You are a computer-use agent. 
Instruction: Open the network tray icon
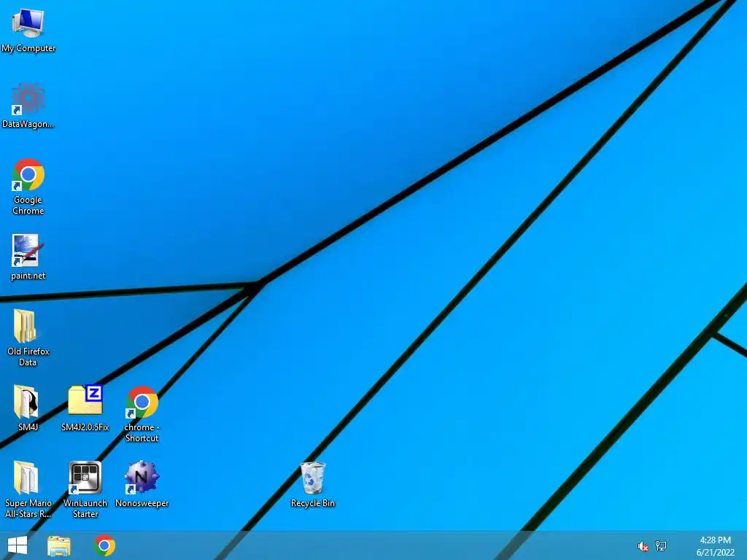[x=661, y=545]
